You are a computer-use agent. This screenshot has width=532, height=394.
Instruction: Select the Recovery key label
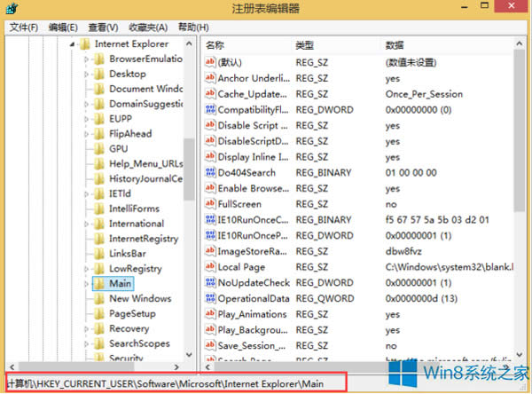(x=129, y=328)
